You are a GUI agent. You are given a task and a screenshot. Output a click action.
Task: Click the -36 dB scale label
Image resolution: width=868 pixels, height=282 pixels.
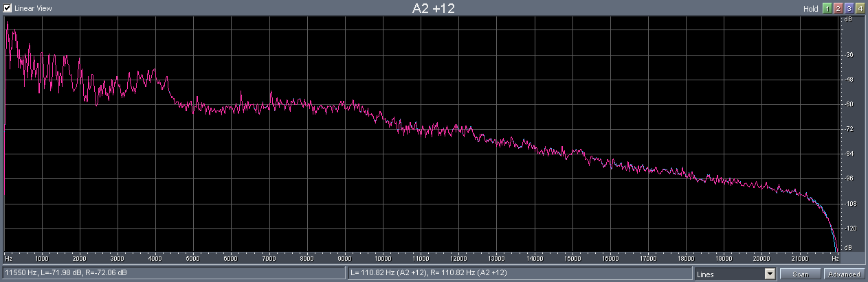coord(848,55)
